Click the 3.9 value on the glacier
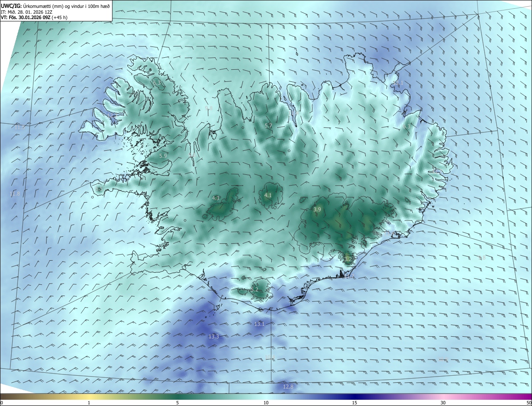 [x=317, y=210]
